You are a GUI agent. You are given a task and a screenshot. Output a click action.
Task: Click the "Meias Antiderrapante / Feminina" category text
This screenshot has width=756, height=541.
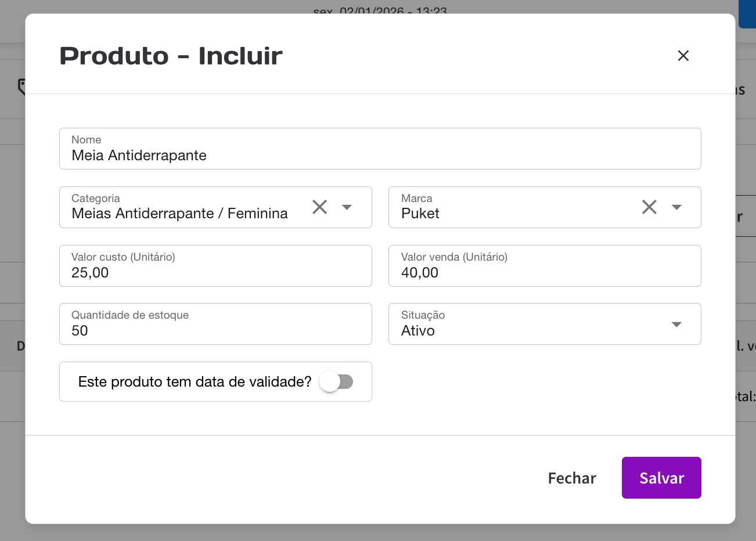pos(179,214)
